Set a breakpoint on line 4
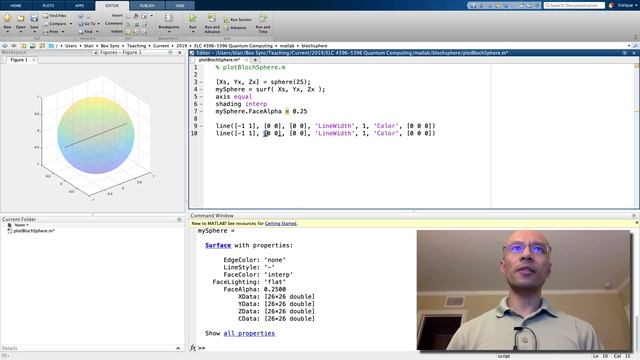This screenshot has height=360, width=640. (x=201, y=89)
